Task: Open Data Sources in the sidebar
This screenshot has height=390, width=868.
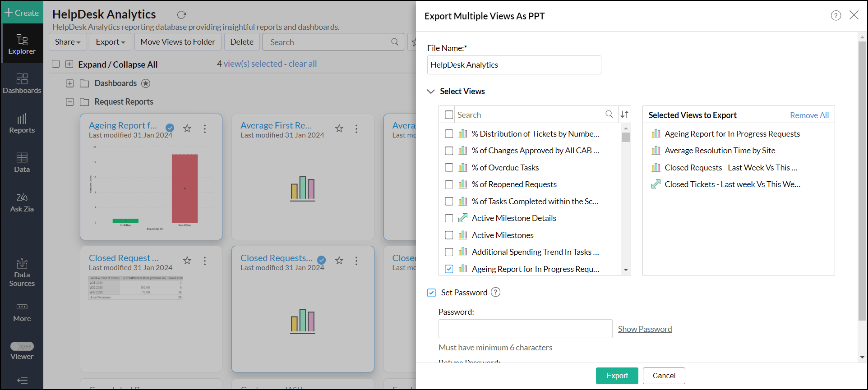Action: click(x=22, y=272)
